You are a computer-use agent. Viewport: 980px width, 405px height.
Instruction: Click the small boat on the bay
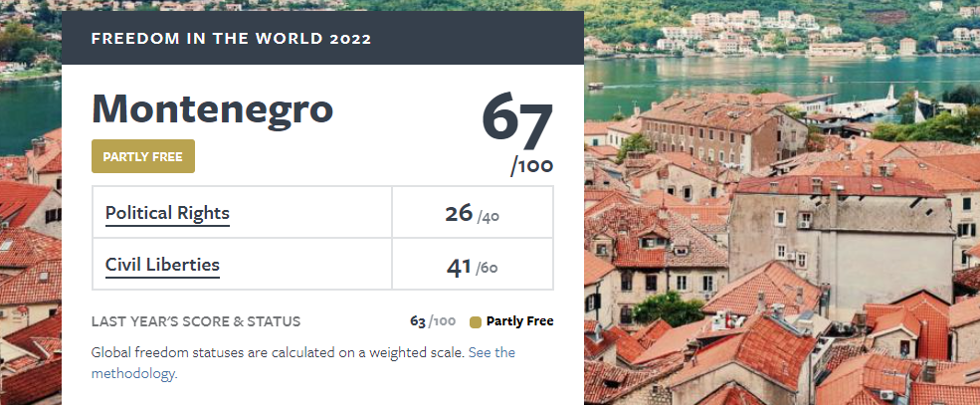tap(596, 86)
